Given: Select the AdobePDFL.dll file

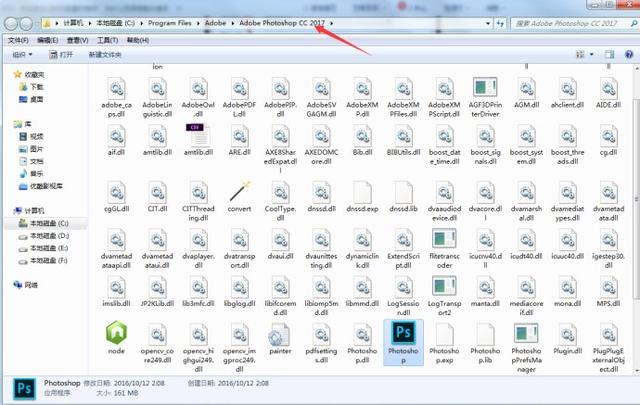Looking at the screenshot, I should pos(240,97).
